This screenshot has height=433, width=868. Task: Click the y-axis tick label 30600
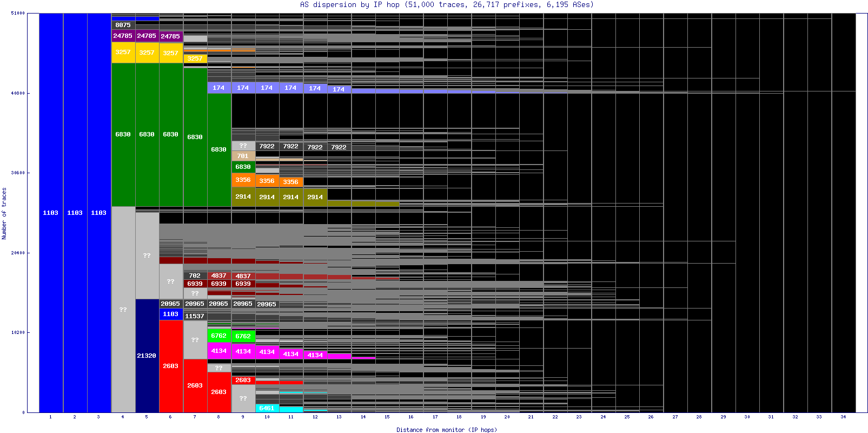(x=18, y=173)
